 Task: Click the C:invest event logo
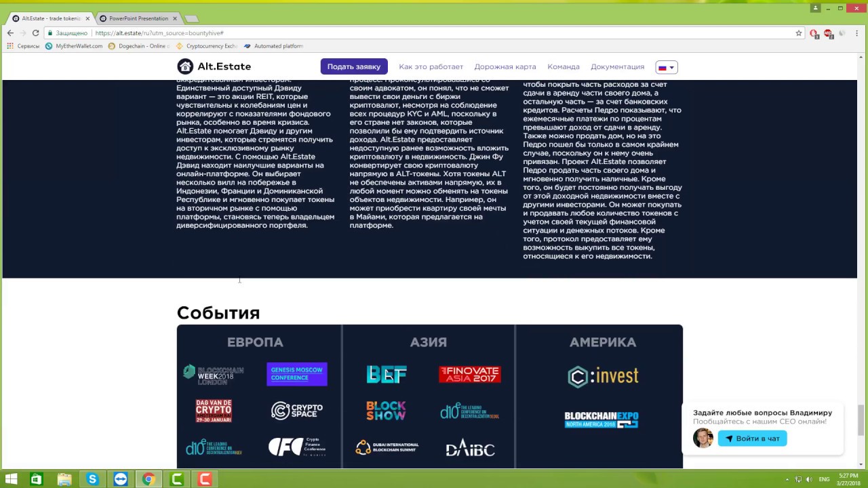point(603,376)
